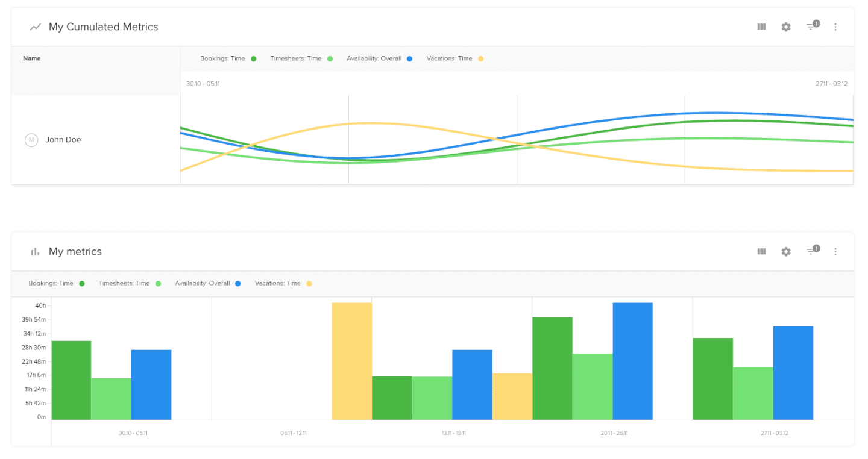Expand three-dot menu in My metrics panel
Viewport: 868px width, 459px height.
click(x=835, y=251)
